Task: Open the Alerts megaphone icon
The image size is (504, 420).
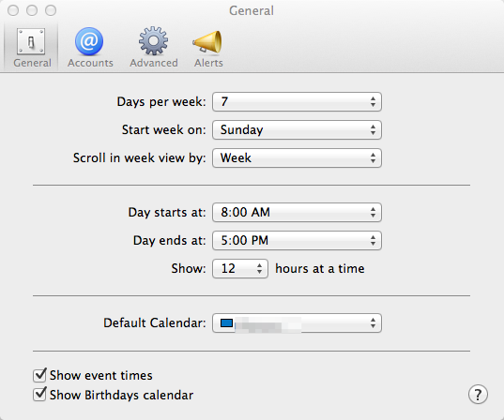Action: pos(207,41)
